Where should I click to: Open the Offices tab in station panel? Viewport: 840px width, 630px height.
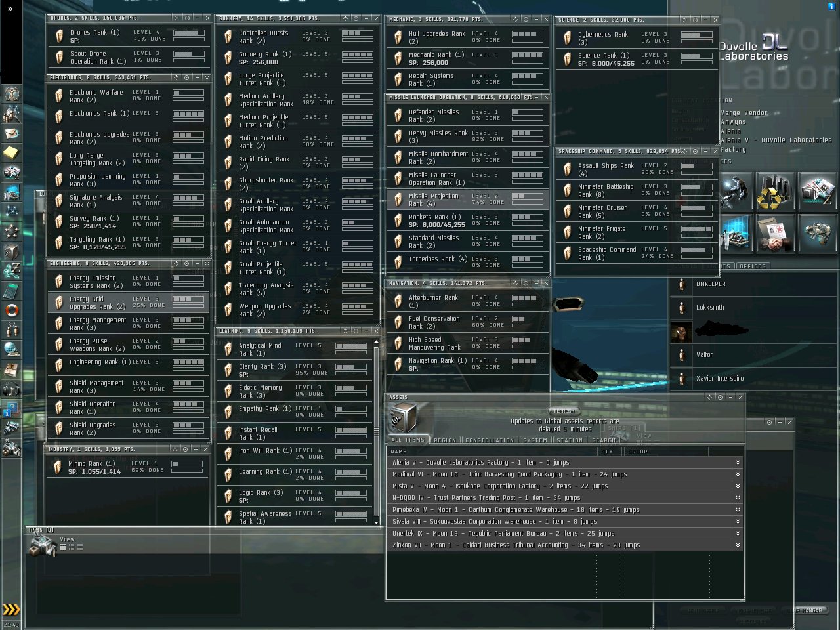(752, 266)
